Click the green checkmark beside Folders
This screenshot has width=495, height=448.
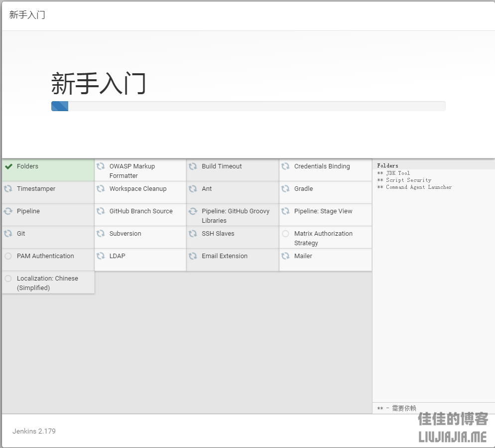(x=8, y=166)
